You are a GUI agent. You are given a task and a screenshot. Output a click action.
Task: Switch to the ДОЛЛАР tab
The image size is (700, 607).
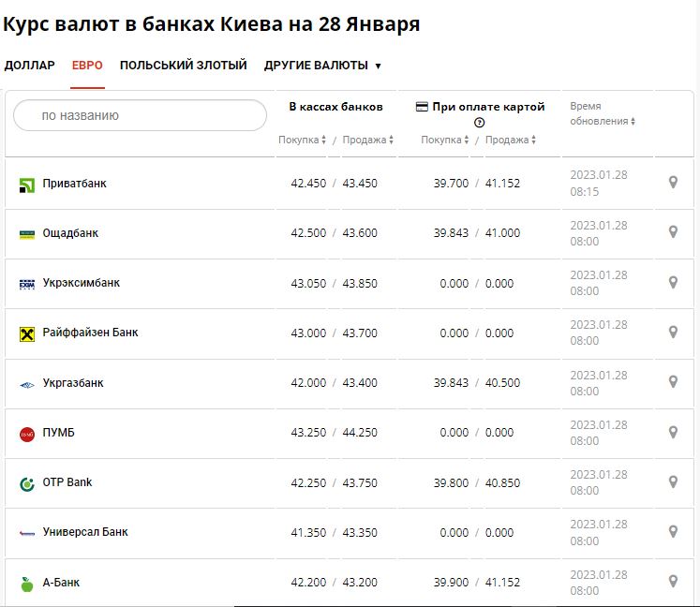click(29, 66)
